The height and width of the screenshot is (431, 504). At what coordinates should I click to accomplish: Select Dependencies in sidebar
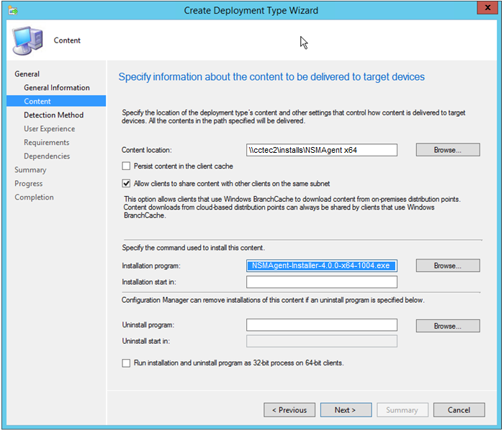(x=47, y=156)
